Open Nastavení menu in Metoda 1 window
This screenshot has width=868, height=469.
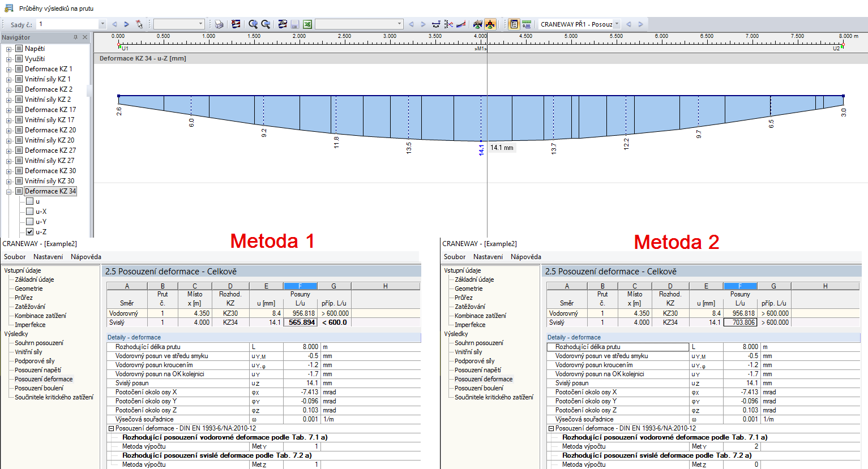(x=48, y=257)
